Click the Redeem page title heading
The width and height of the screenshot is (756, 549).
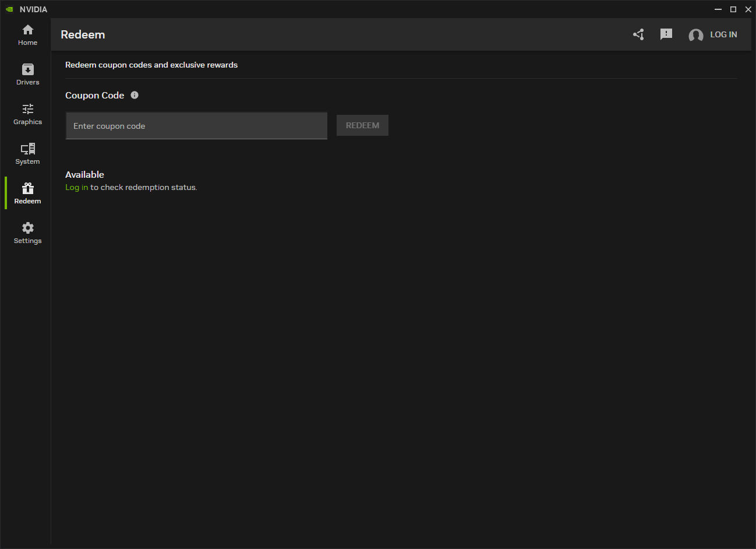83,35
